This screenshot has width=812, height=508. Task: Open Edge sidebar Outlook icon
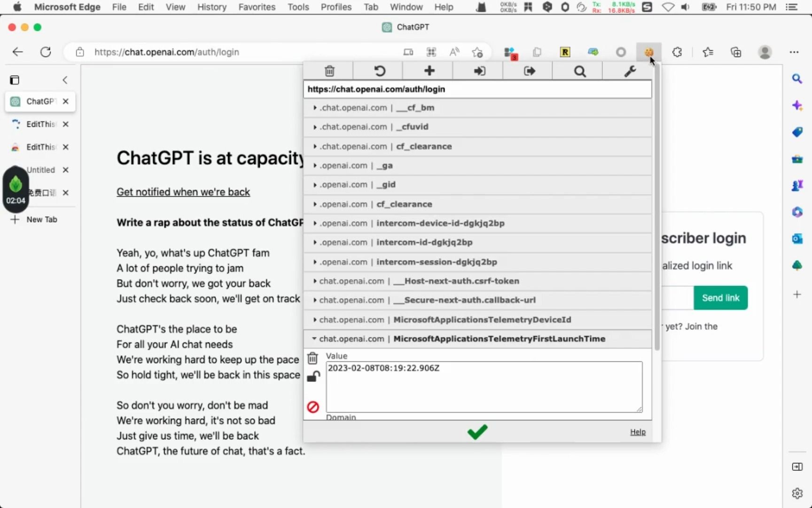click(797, 239)
